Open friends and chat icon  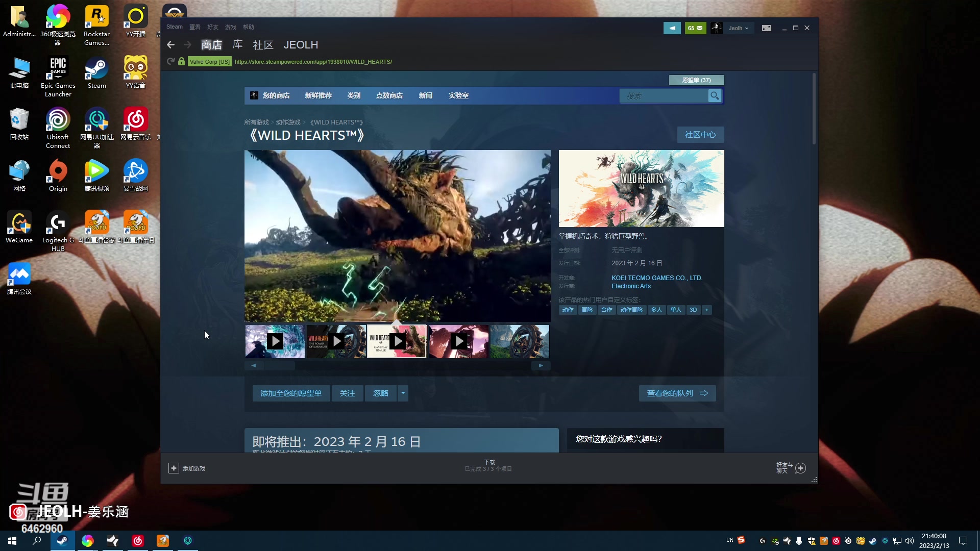(x=800, y=468)
